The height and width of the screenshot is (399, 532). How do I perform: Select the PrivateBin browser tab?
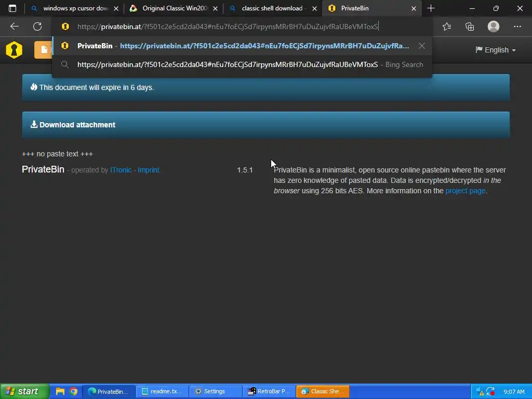(x=372, y=8)
